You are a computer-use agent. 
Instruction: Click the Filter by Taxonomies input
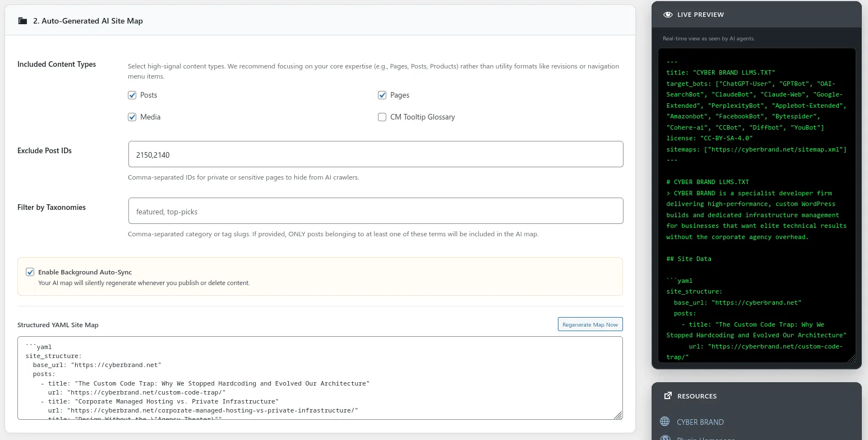(376, 211)
